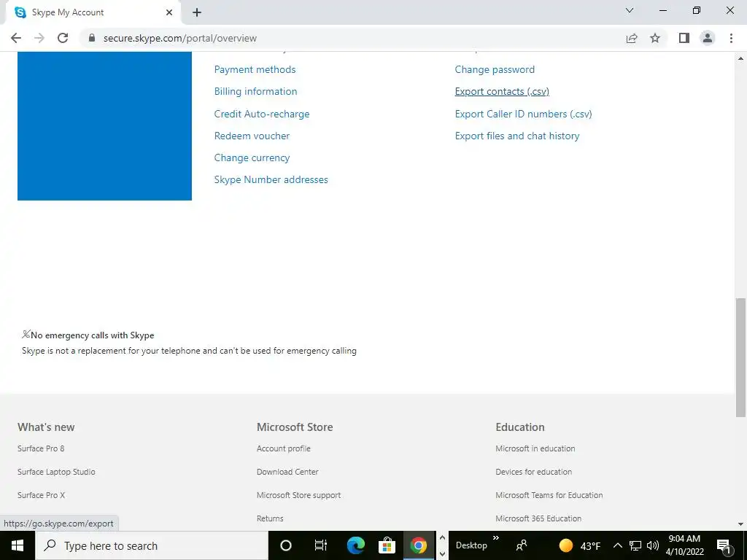Screen dimensions: 747x560
Task: Open Microsoft 365 Education link
Action: [x=538, y=518]
